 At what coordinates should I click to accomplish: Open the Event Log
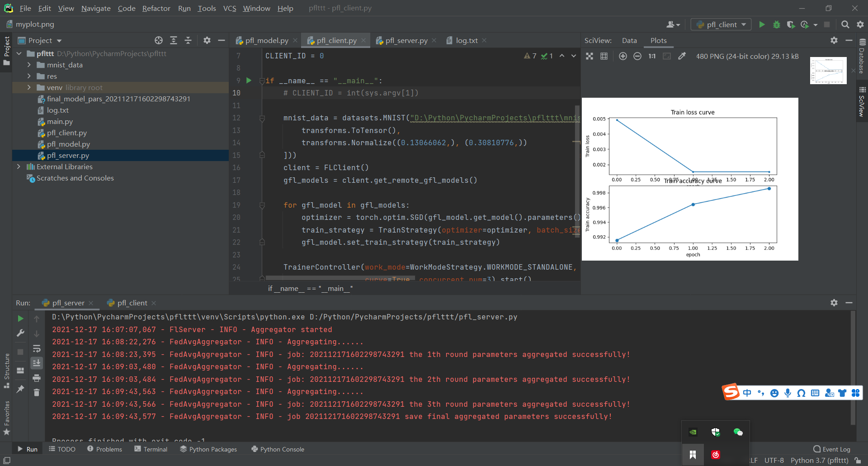832,449
